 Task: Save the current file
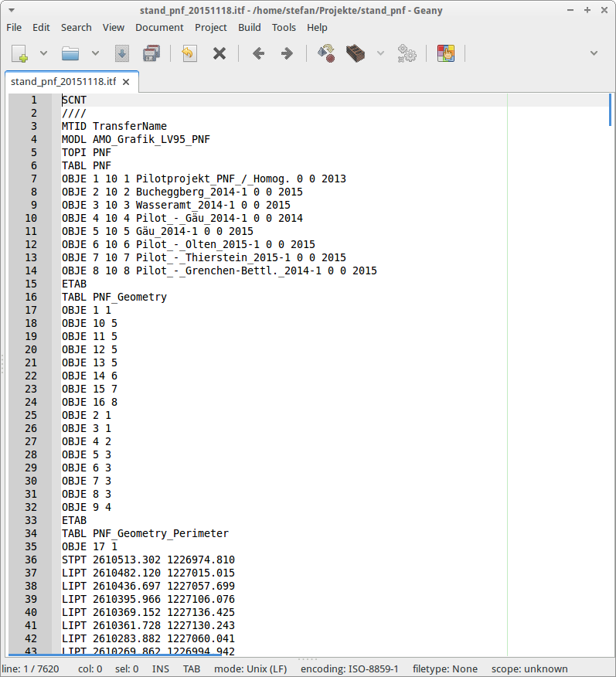click(122, 53)
